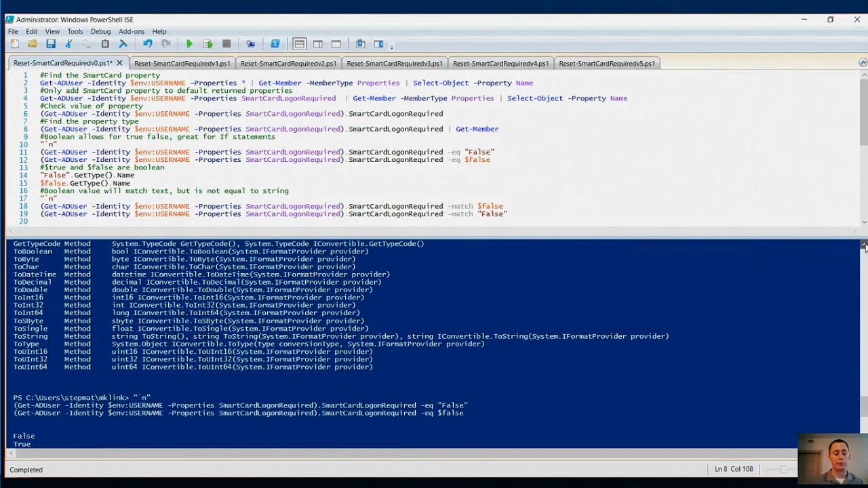Viewport: 868px width, 488px height.
Task: Open the New Remote PowerShell Tab icon
Action: coord(250,43)
